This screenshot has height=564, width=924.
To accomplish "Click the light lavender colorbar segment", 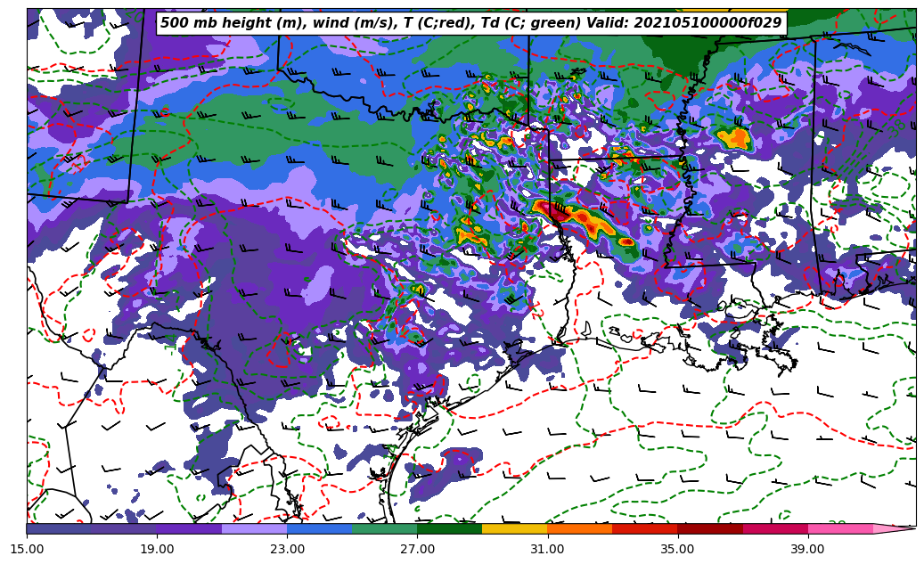I will (x=254, y=528).
